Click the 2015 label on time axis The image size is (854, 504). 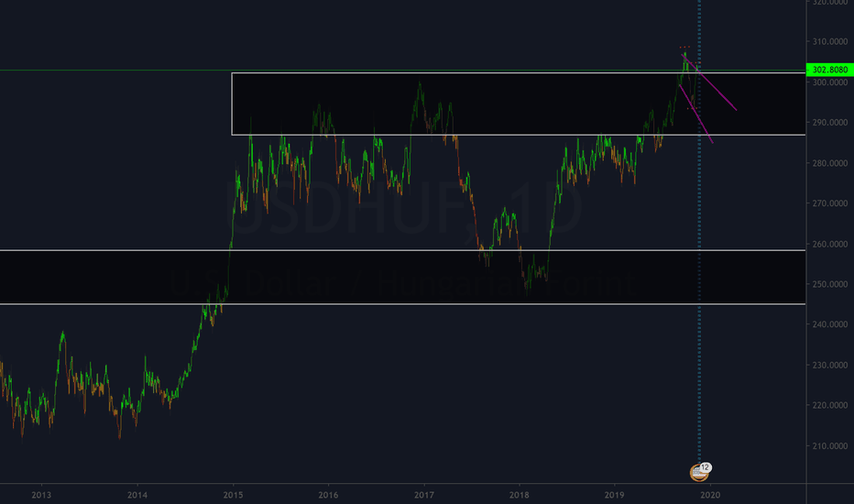(233, 496)
